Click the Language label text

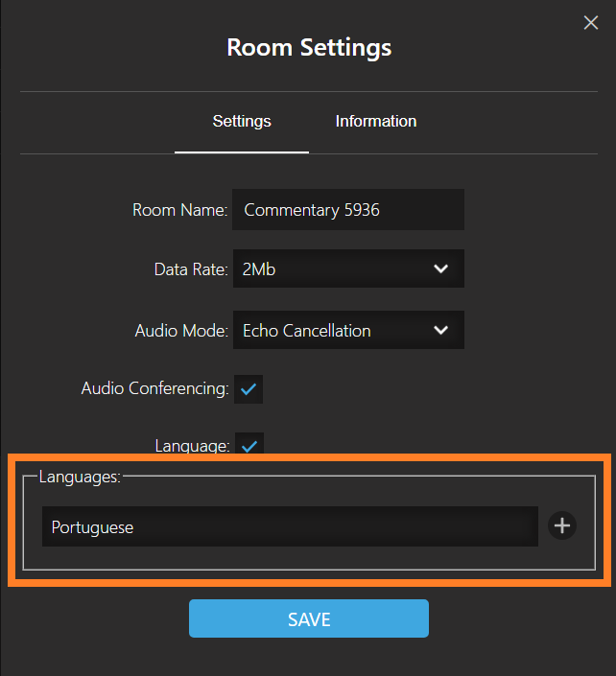(x=193, y=445)
